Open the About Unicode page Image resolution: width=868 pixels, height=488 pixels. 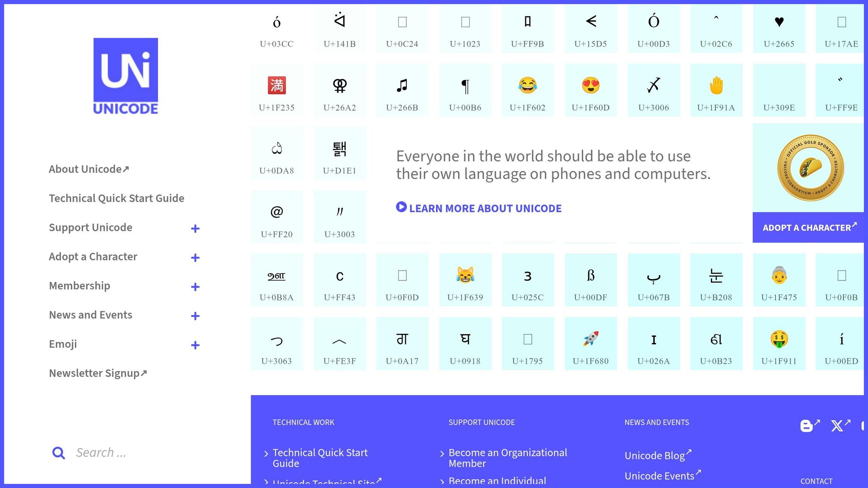pos(89,169)
